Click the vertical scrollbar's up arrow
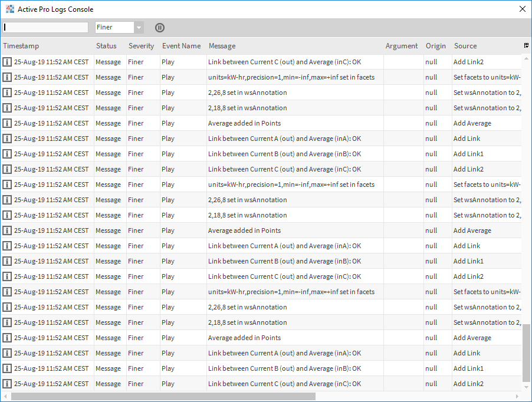The height and width of the screenshot is (402, 532). point(526,58)
